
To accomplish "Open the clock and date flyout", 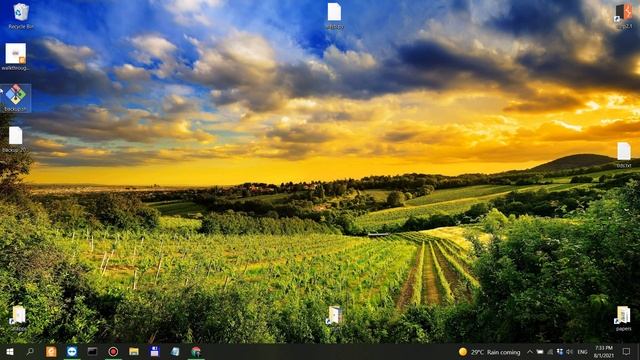I will click(x=604, y=352).
